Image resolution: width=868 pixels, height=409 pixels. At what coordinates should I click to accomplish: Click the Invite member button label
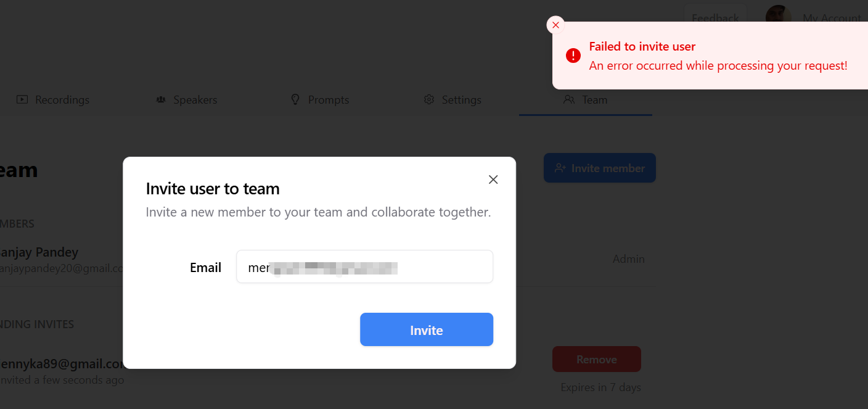[x=608, y=168]
